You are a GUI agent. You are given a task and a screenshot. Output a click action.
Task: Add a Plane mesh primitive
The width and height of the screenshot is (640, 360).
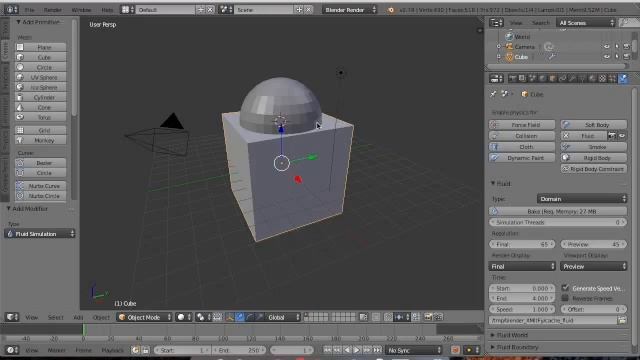click(x=40, y=47)
